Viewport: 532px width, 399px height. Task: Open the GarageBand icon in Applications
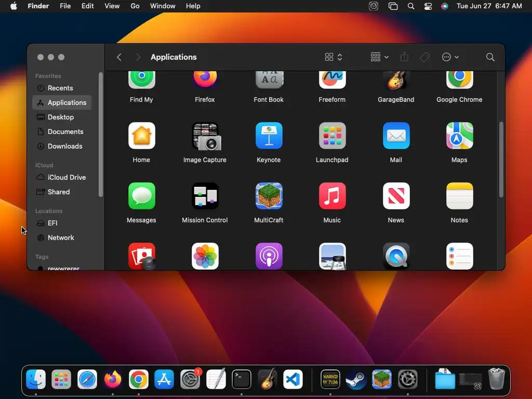396,80
